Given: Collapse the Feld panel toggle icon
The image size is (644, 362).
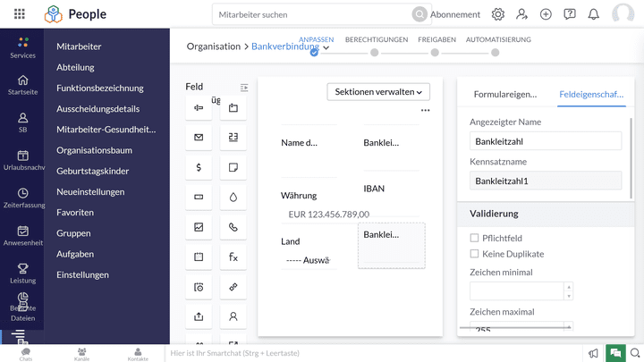Looking at the screenshot, I should tap(244, 88).
